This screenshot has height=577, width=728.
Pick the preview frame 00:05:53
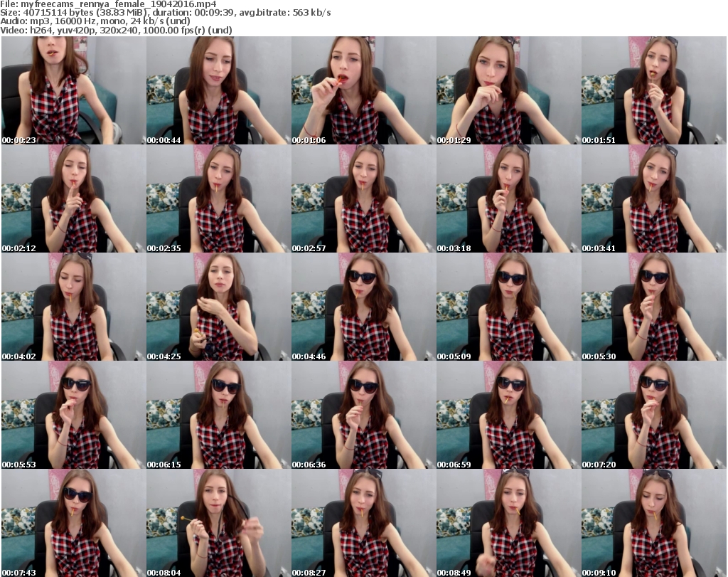pyautogui.click(x=74, y=415)
